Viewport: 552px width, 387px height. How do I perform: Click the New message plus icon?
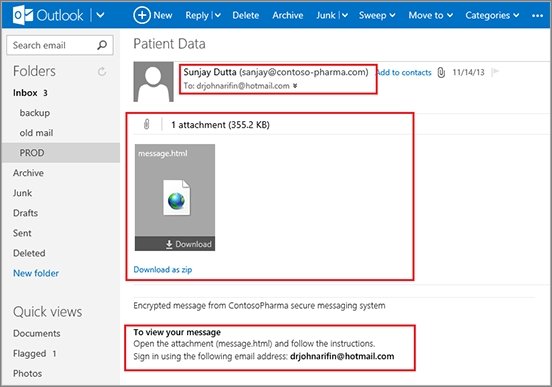[142, 15]
